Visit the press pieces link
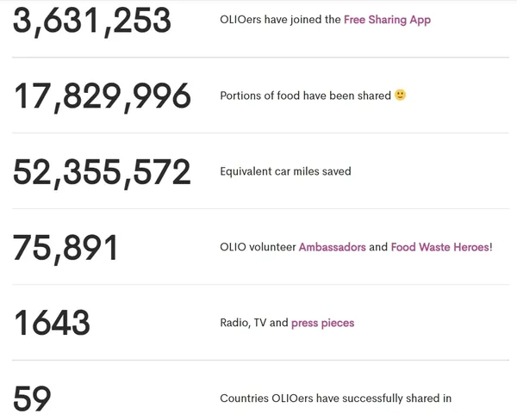The width and height of the screenshot is (517, 420). point(323,323)
